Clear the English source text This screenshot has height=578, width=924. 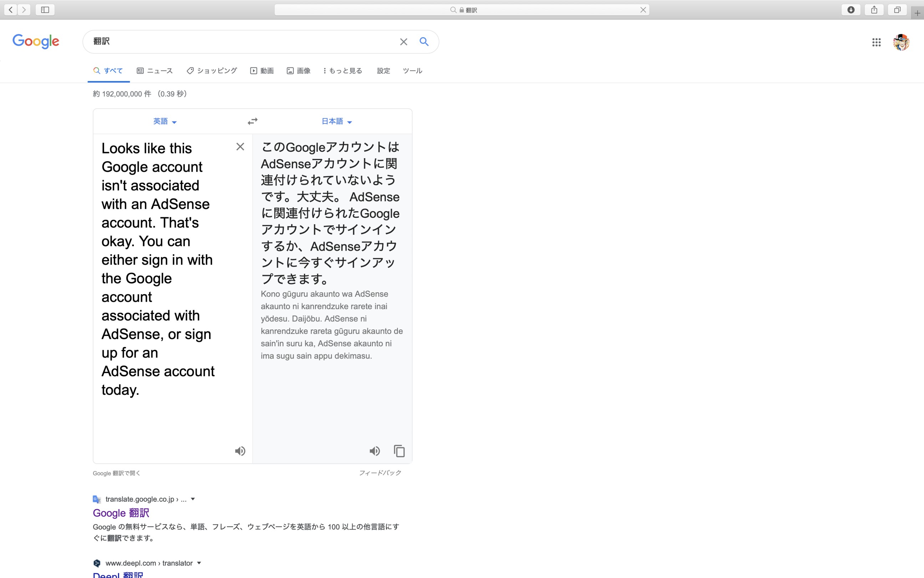click(240, 146)
